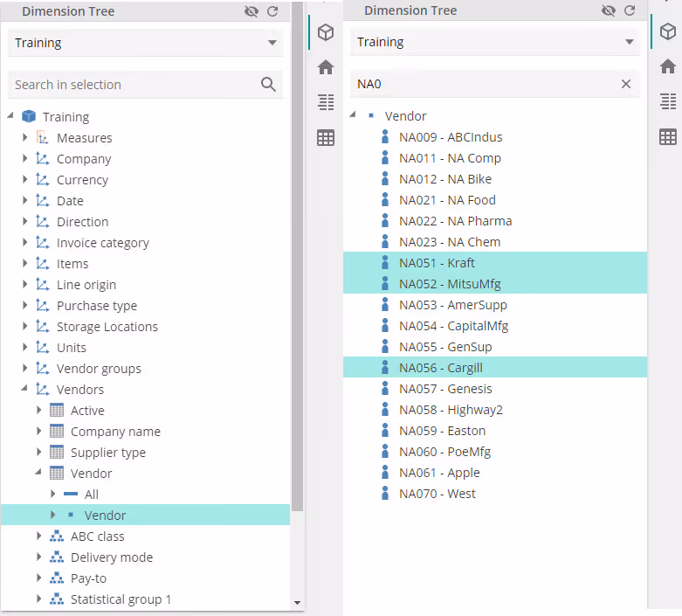The width and height of the screenshot is (682, 616).
Task: Click the indented list icon in the rightmost sidebar
Action: 668,101
